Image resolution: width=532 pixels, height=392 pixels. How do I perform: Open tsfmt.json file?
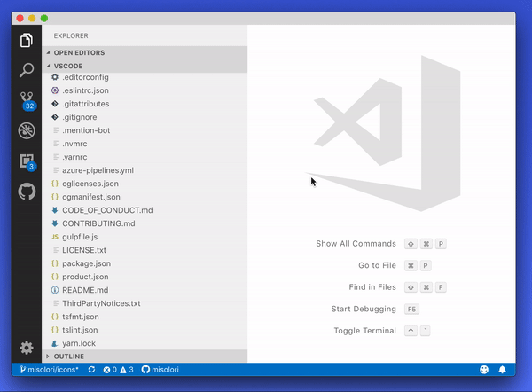tap(145, 317)
